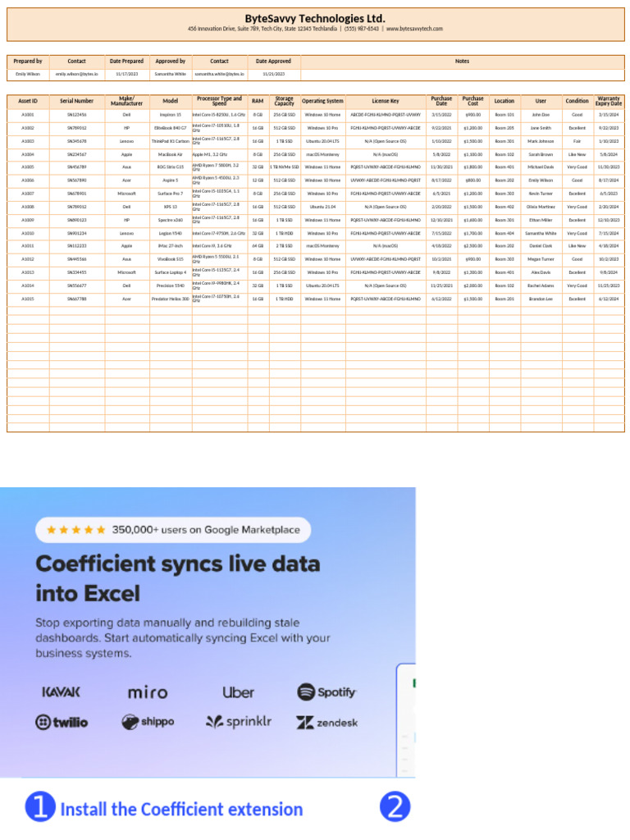Click the Spotify logo
The height and width of the screenshot is (840, 630).
[326, 692]
